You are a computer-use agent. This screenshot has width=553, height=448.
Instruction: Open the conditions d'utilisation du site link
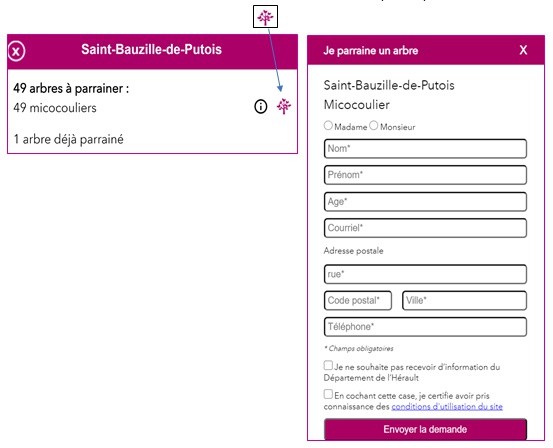[x=447, y=407]
